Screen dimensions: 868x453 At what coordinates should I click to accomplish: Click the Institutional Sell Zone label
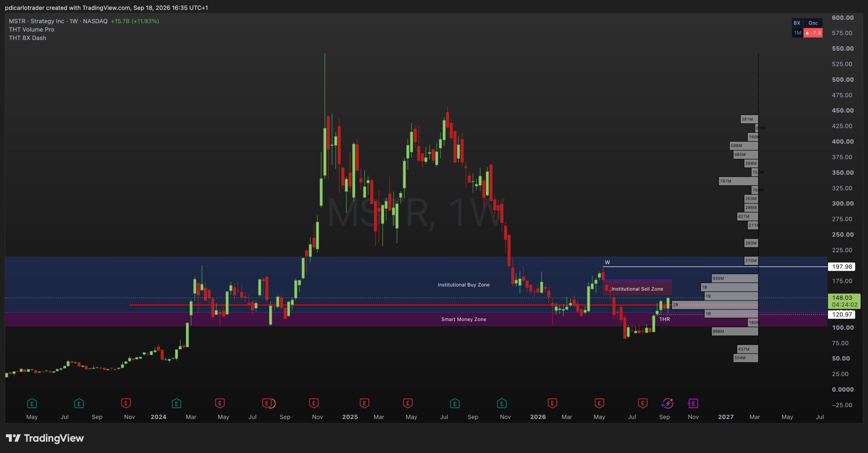[637, 289]
